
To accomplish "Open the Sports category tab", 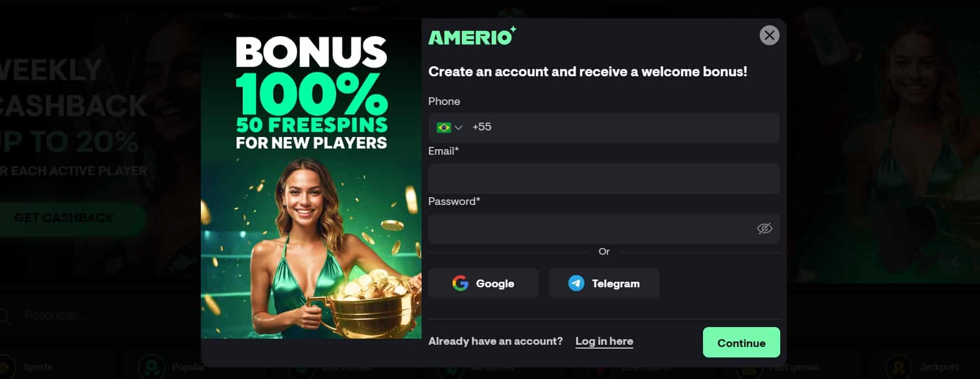I will [x=28, y=367].
